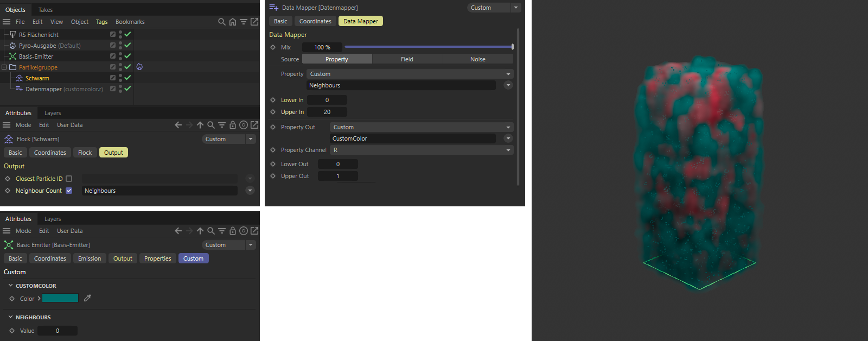Collapse the NEIGHBOURS section

(x=10, y=317)
